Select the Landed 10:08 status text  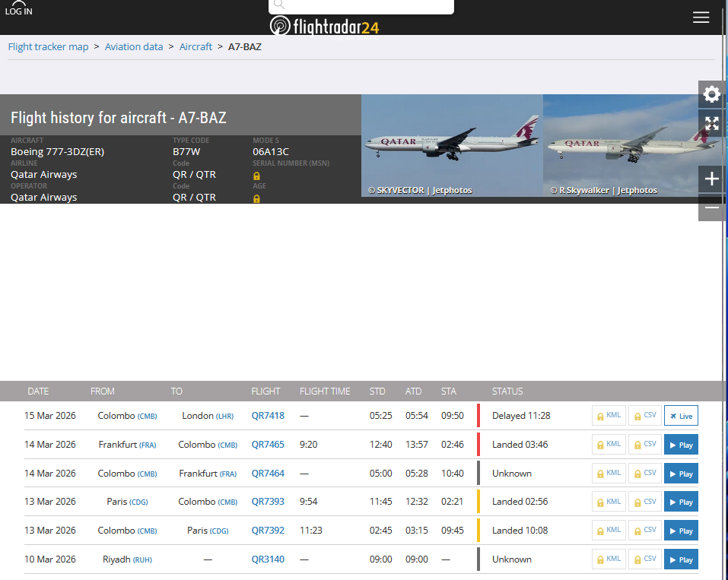coord(520,531)
